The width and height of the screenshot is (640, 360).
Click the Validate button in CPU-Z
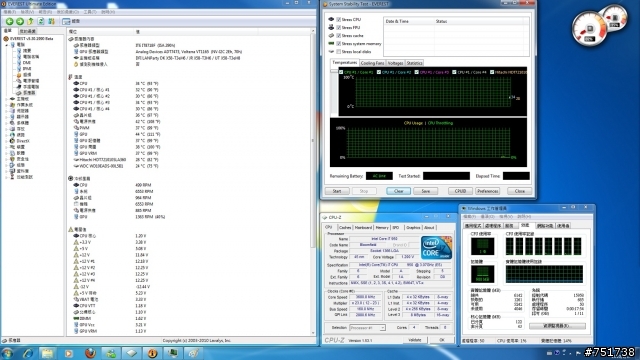tap(415, 340)
